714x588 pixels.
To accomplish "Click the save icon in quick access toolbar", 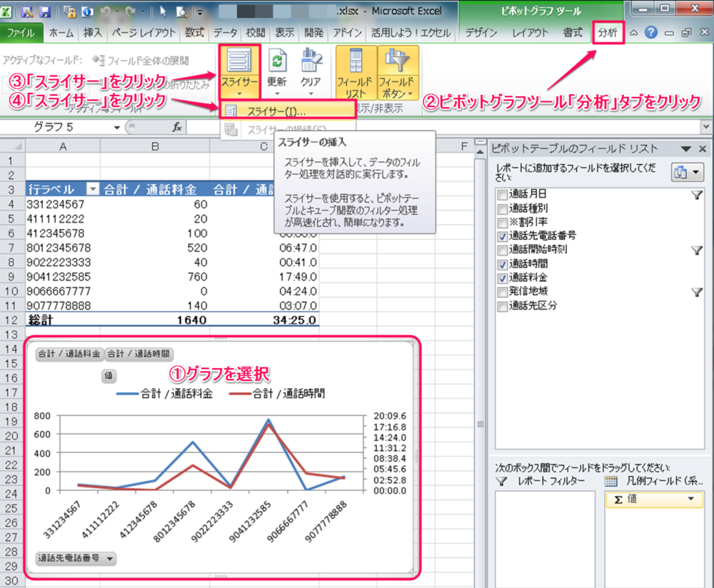I will coord(45,12).
